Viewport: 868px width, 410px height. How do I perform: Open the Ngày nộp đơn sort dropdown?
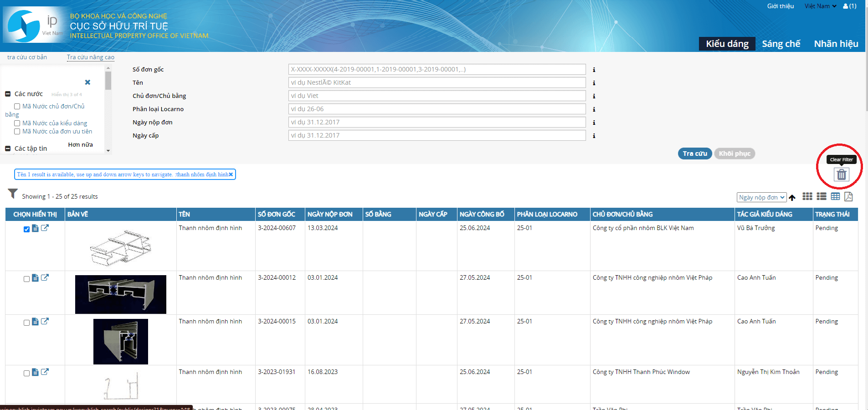coord(761,197)
